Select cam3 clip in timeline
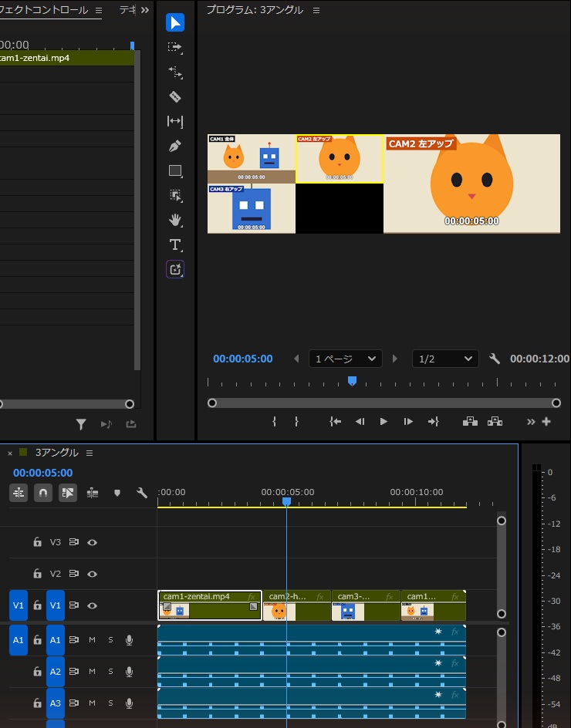This screenshot has width=571, height=728. 366,605
